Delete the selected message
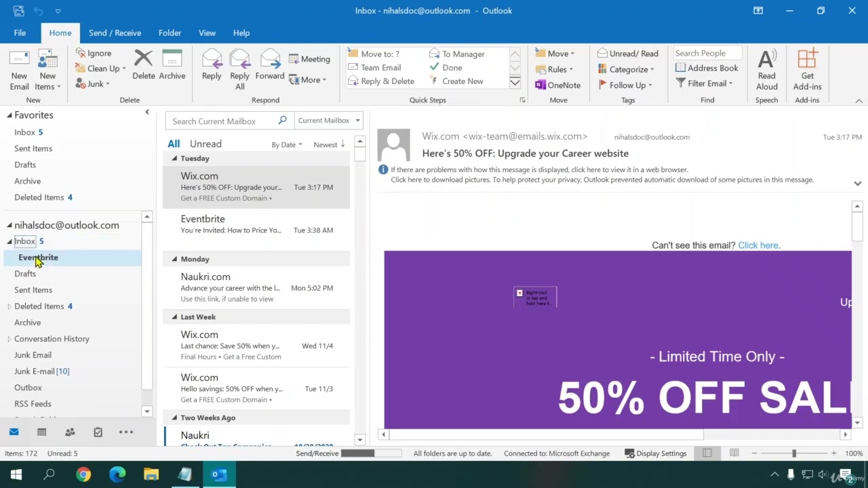The width and height of the screenshot is (868, 488). coord(143,65)
